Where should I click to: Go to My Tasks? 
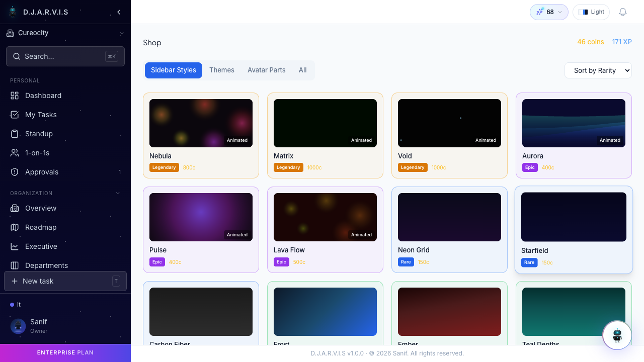(x=65, y=115)
